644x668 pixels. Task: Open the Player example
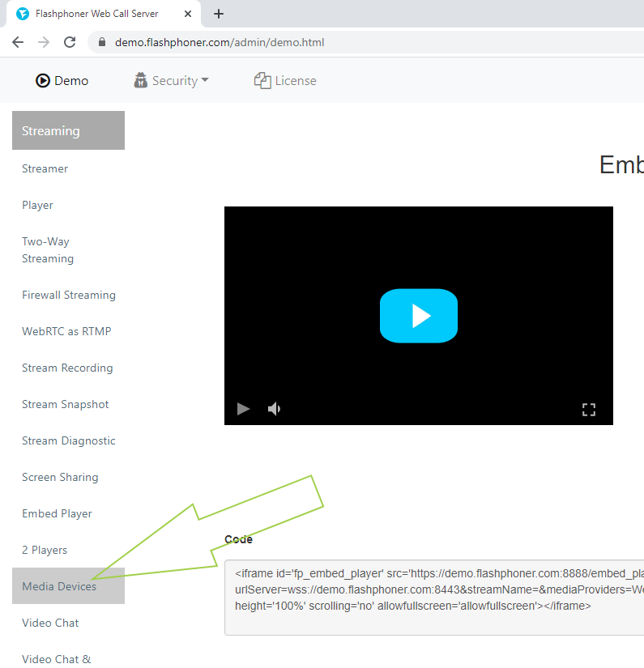37,205
